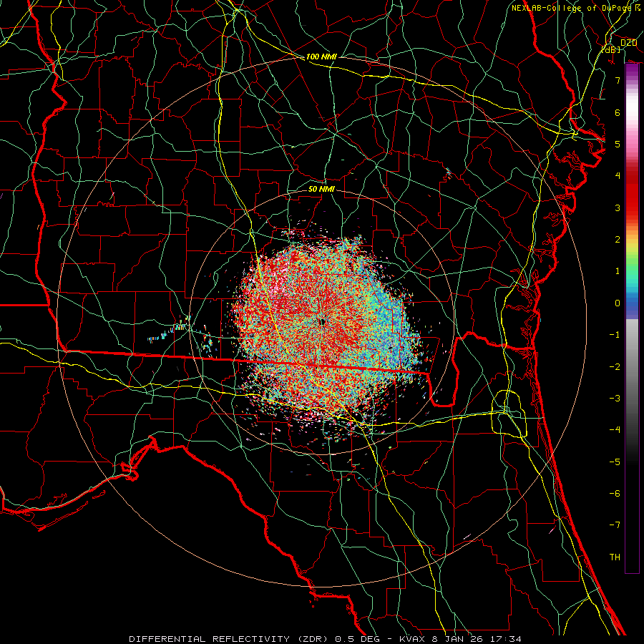Click the "-1" value on the color scale

615,335
